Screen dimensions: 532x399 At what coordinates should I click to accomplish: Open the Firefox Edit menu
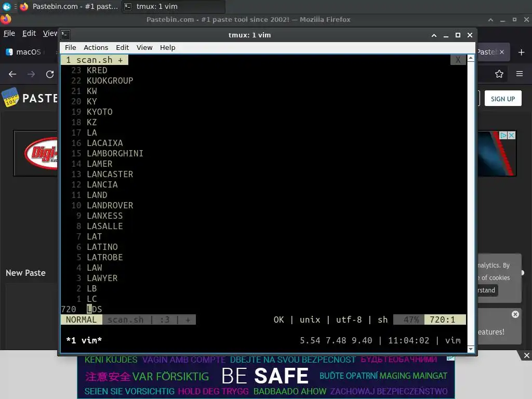[x=29, y=33]
